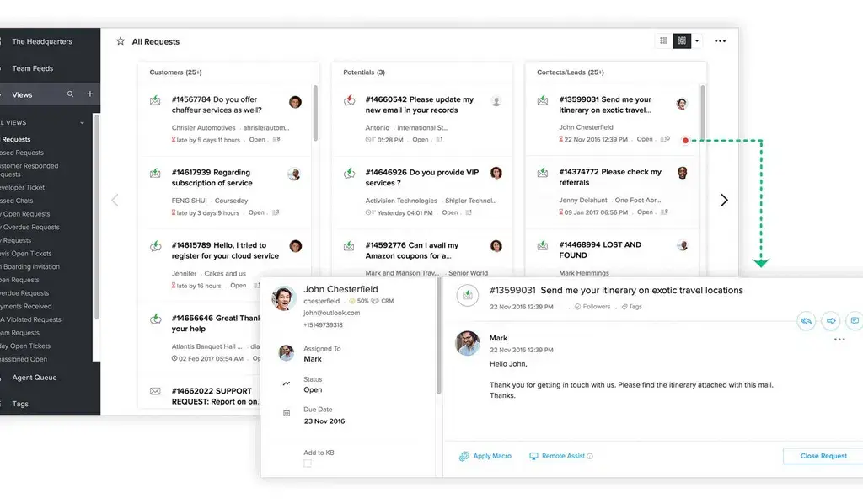Image resolution: width=863 pixels, height=504 pixels.
Task: Select the Developer Ticket view
Action: point(23,188)
